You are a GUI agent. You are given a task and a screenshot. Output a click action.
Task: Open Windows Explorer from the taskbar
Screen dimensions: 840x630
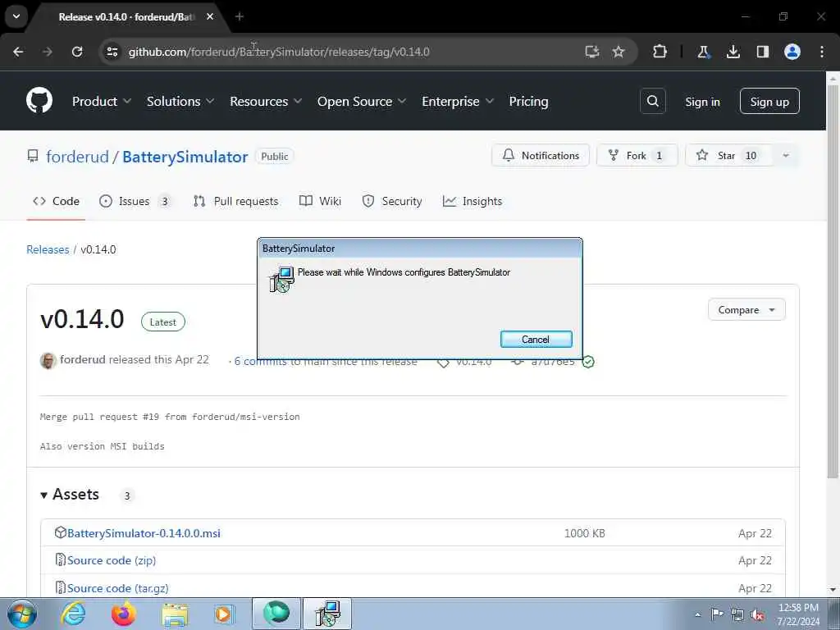(x=175, y=614)
